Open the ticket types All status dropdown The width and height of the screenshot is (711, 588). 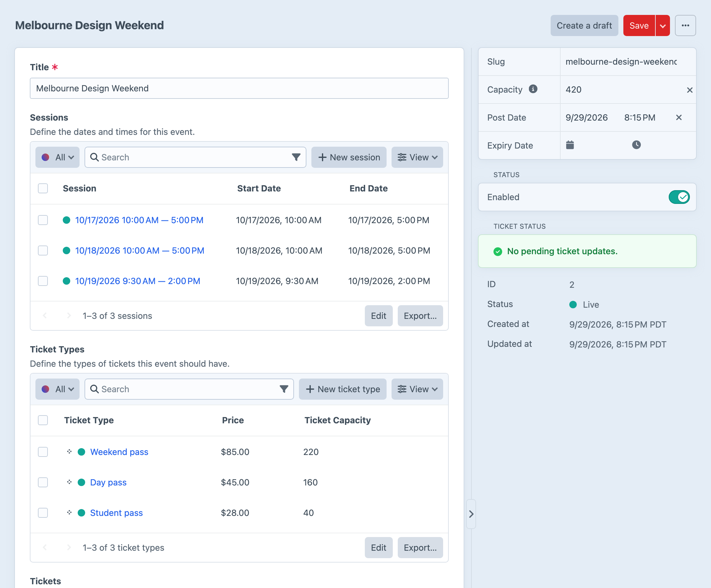tap(57, 389)
